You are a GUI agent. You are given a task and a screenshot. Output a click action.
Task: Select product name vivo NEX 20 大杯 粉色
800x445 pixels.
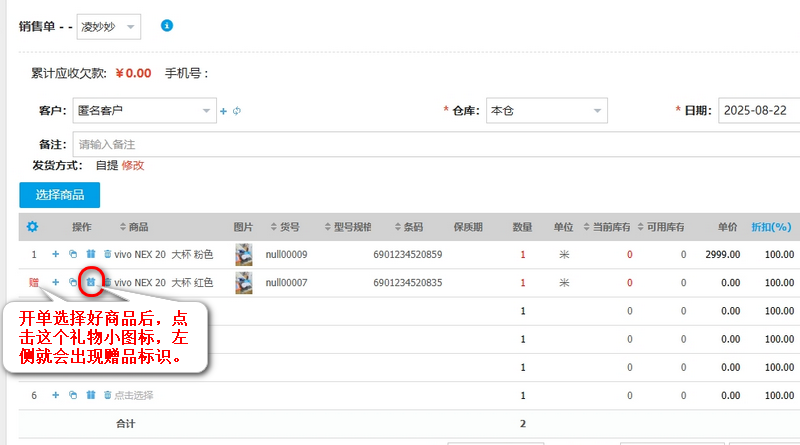(164, 254)
